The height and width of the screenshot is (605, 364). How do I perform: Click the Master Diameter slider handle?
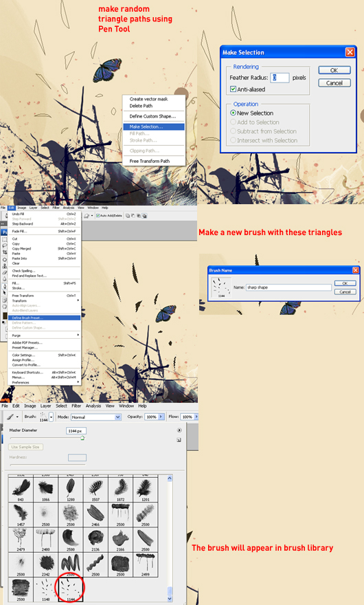[82, 437]
